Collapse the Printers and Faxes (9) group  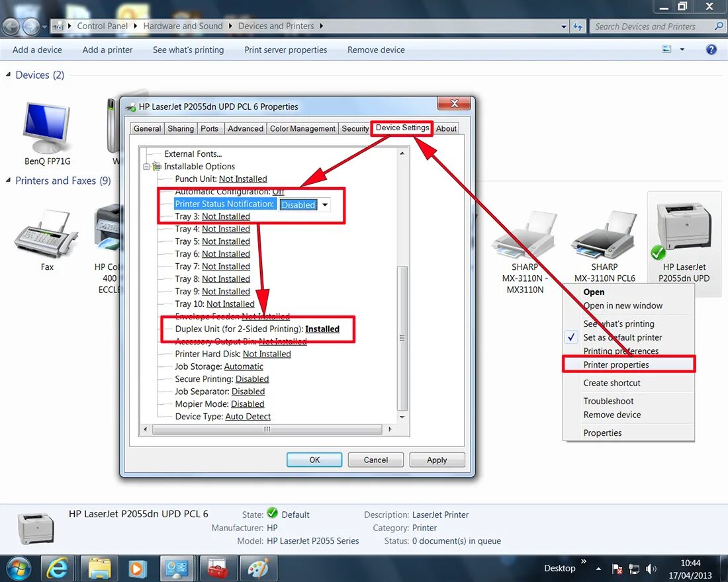coord(8,180)
